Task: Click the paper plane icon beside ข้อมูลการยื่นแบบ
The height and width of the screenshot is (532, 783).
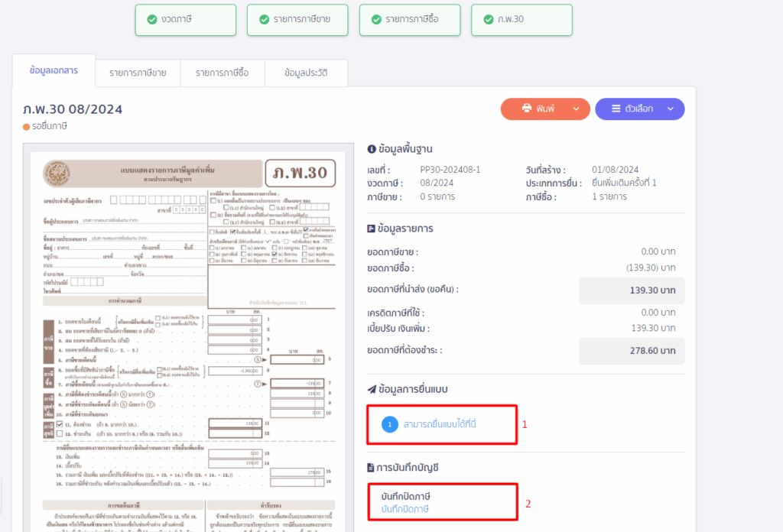Action: pyautogui.click(x=372, y=390)
